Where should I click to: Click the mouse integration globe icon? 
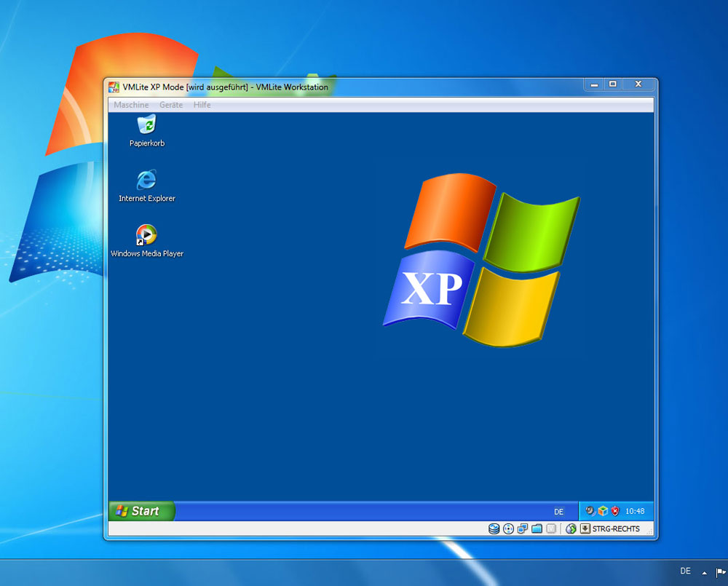pos(571,529)
